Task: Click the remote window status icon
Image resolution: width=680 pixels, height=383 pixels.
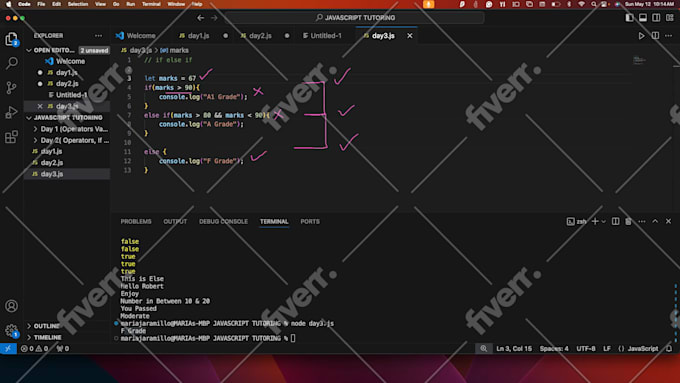Action: click(8, 348)
